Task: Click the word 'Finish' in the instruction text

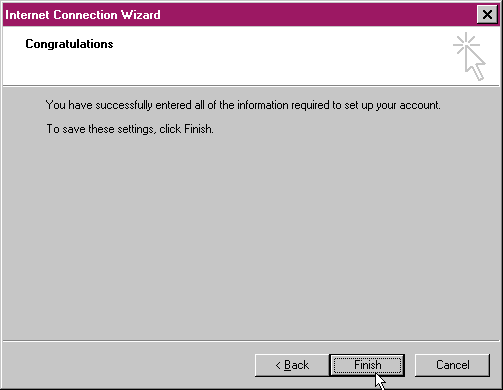Action: coord(198,129)
